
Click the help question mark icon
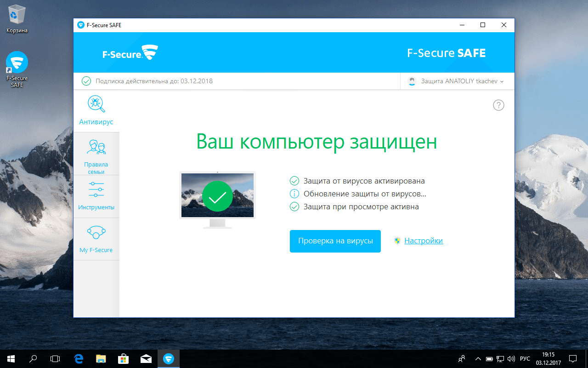point(498,105)
